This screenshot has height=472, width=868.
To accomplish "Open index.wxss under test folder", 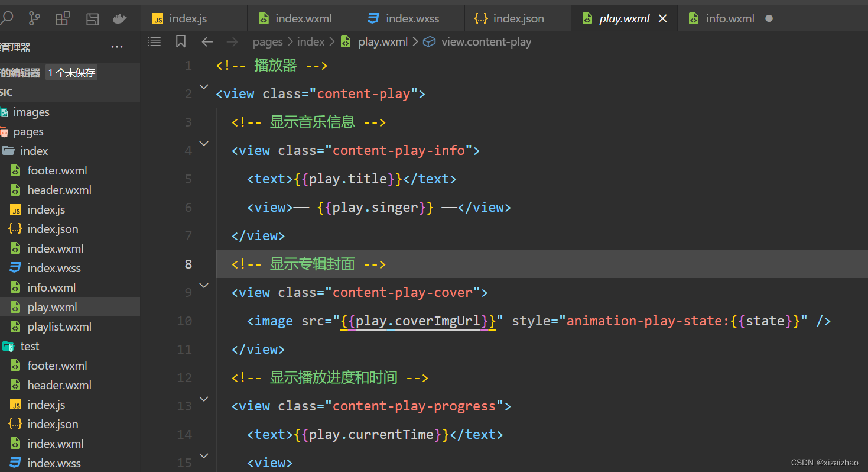I will tap(70, 463).
